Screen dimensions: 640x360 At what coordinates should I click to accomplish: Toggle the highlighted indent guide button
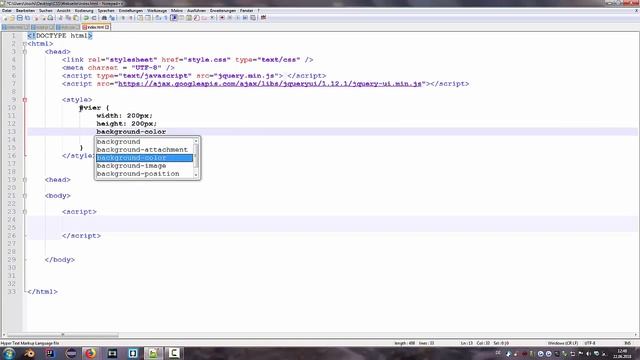tap(174, 18)
